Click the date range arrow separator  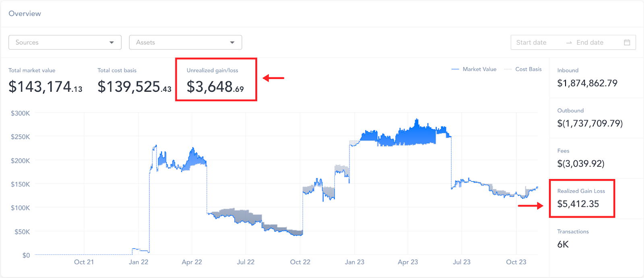(x=569, y=43)
